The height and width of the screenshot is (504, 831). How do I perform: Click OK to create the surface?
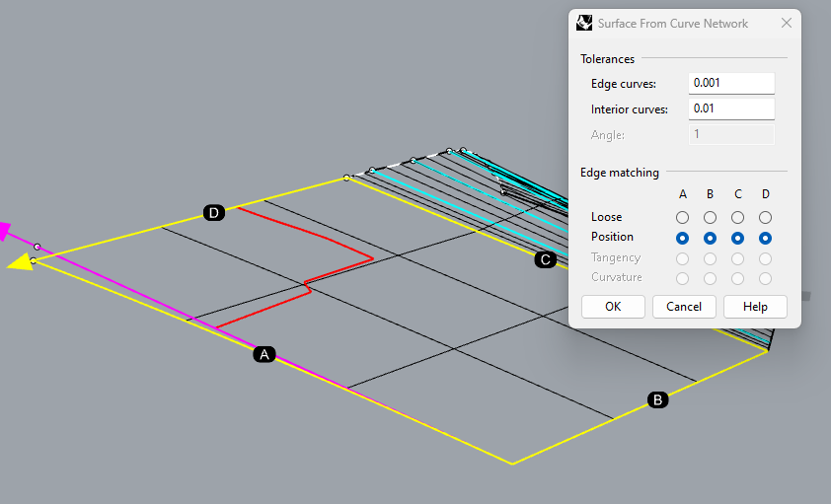coord(613,307)
